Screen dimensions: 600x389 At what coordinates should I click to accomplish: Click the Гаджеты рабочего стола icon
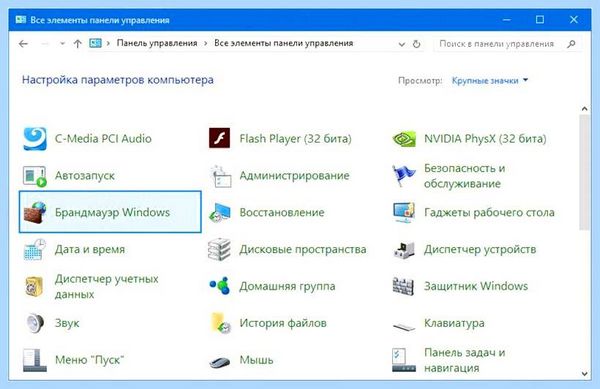pyautogui.click(x=404, y=212)
